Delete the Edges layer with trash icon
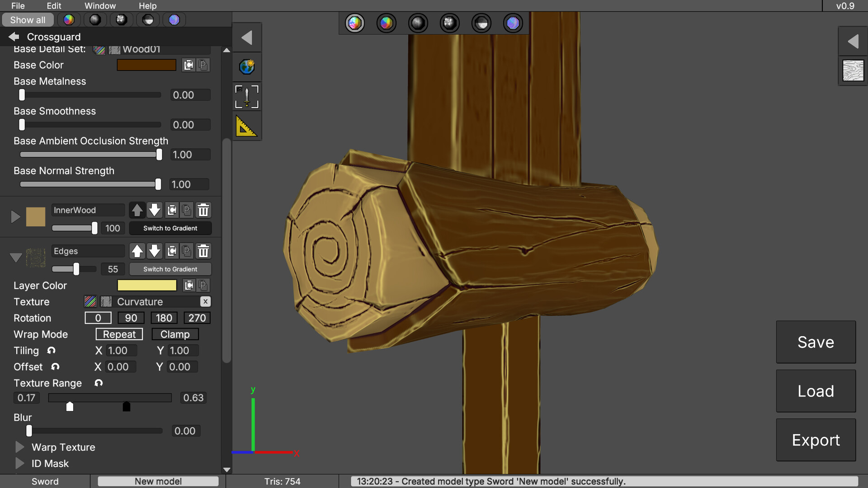 (x=203, y=251)
